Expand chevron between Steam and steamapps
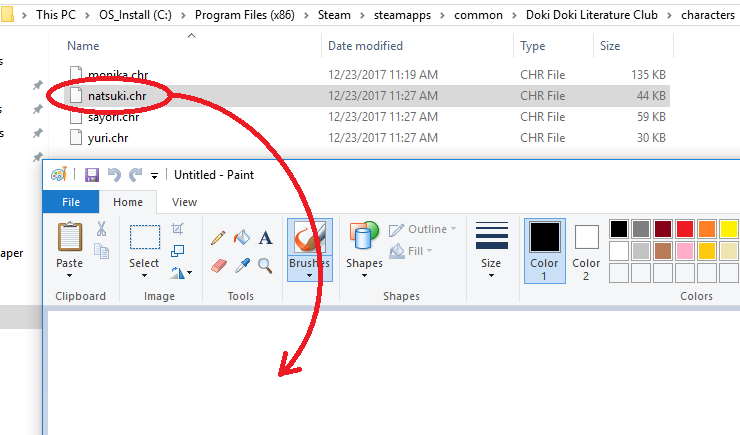 click(362, 16)
